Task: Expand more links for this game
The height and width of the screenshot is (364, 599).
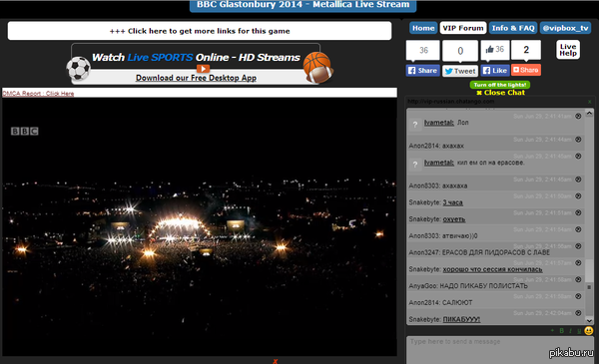Action: 200,31
